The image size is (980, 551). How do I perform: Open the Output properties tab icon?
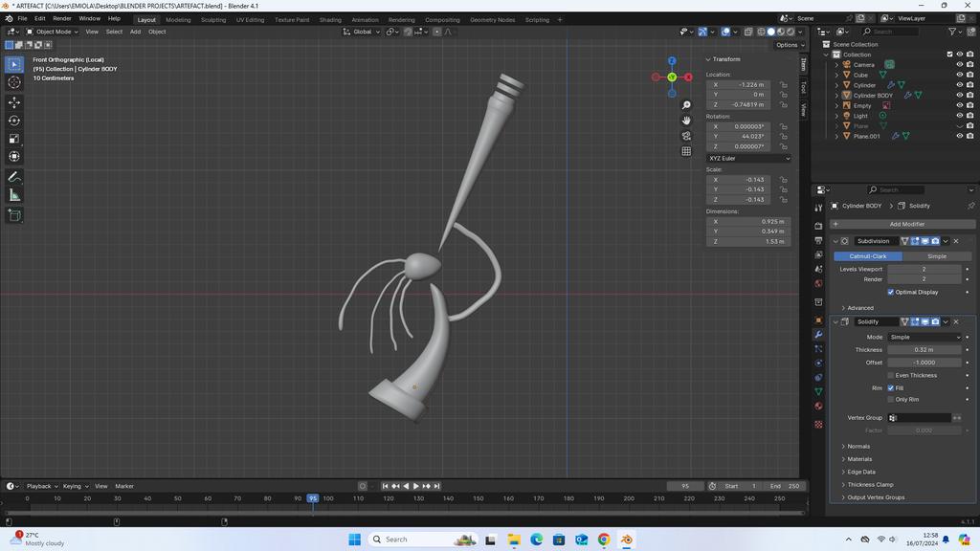[x=819, y=240]
